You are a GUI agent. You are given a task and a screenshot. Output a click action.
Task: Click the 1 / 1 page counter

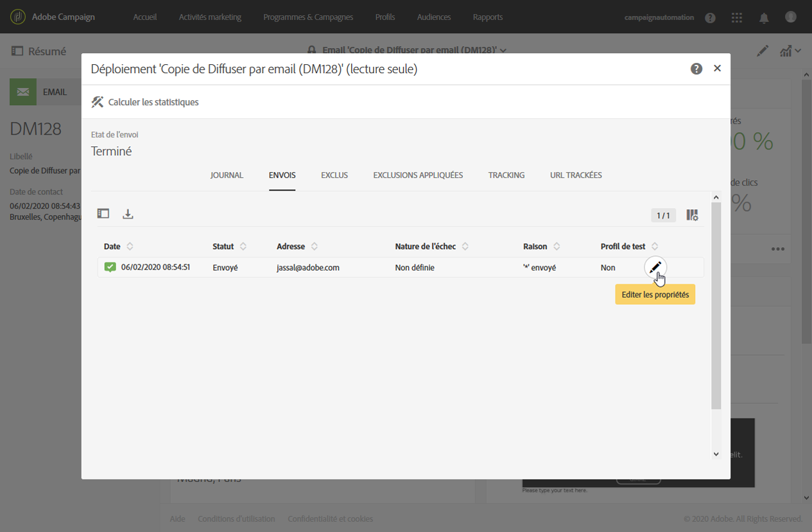pos(663,216)
